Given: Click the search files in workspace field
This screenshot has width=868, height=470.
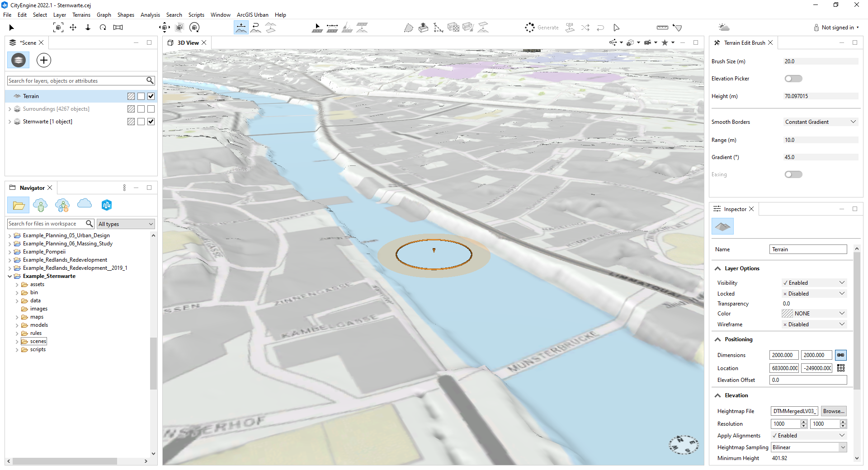Looking at the screenshot, I should coord(45,223).
